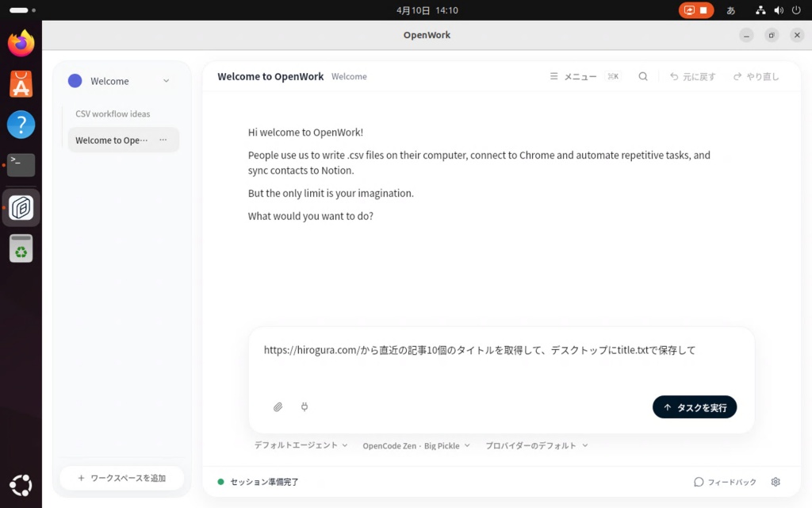This screenshot has height=508, width=812.
Task: Click the paperclip attach file icon
Action: 278,407
